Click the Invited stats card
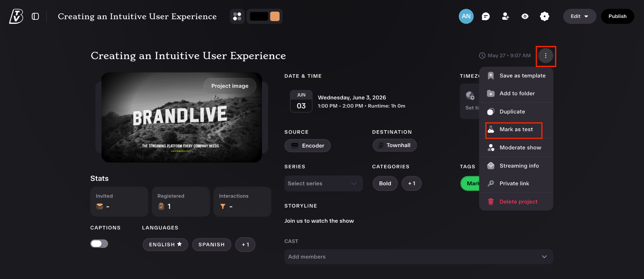 (x=119, y=202)
